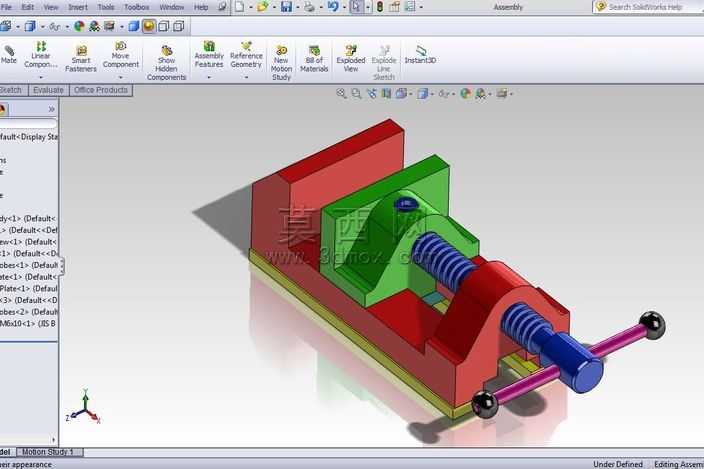Open the Edit menu
Viewport: 704px width, 469px height.
(x=27, y=7)
